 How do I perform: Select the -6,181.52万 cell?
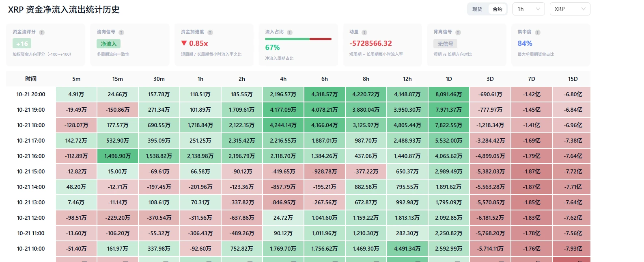pos(490,218)
